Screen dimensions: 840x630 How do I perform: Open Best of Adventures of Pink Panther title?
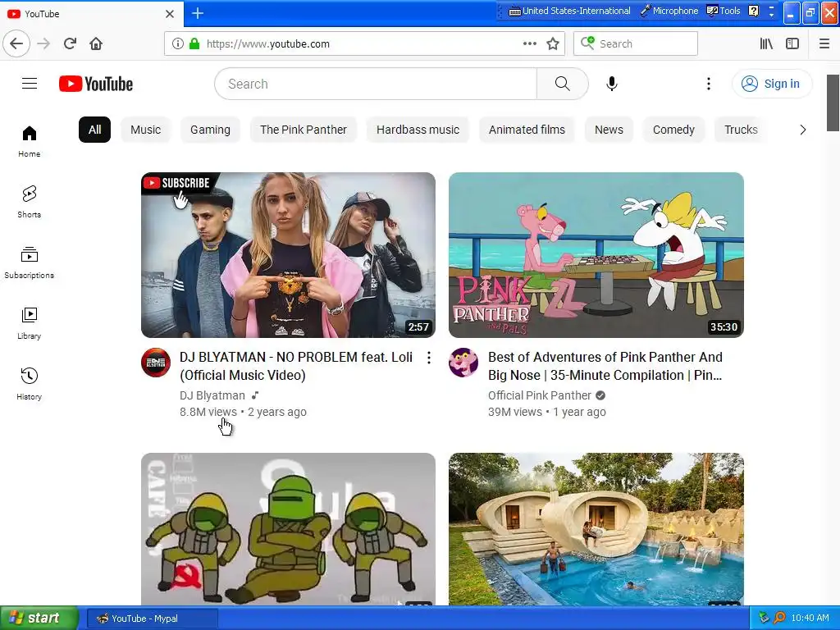coord(605,366)
